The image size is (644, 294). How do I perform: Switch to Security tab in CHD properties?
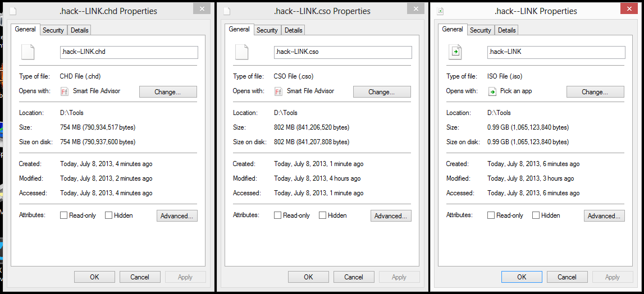tap(53, 30)
